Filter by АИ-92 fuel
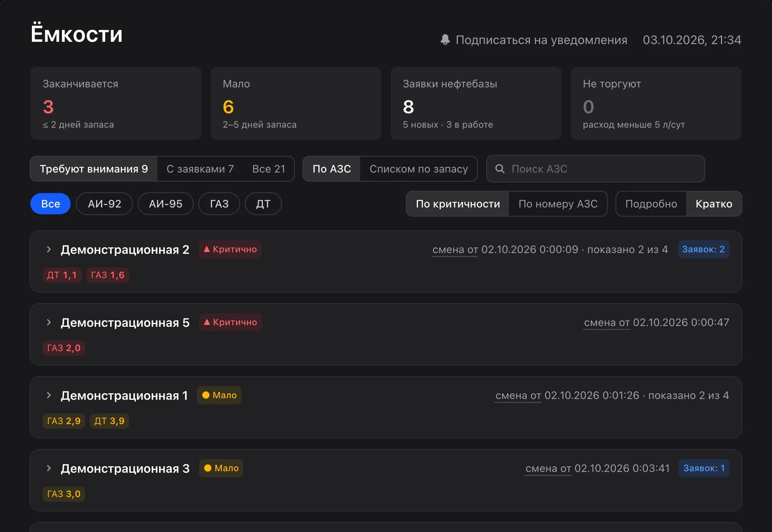Screen dimensions: 772x532 [x=104, y=204]
